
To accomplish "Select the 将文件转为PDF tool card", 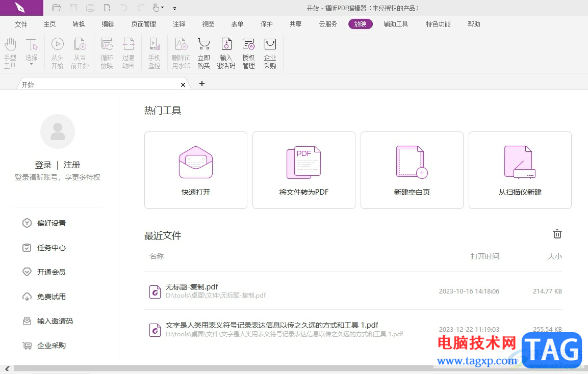I will (304, 170).
